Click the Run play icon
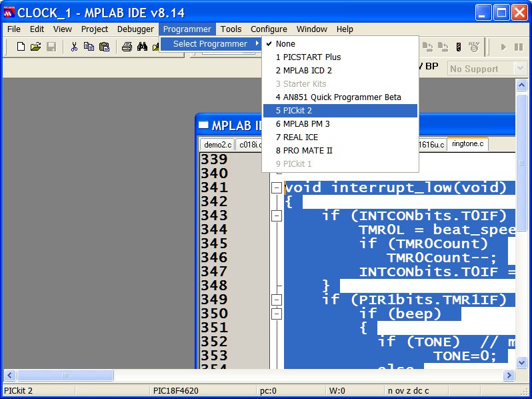This screenshot has width=532, height=399. coord(503,47)
